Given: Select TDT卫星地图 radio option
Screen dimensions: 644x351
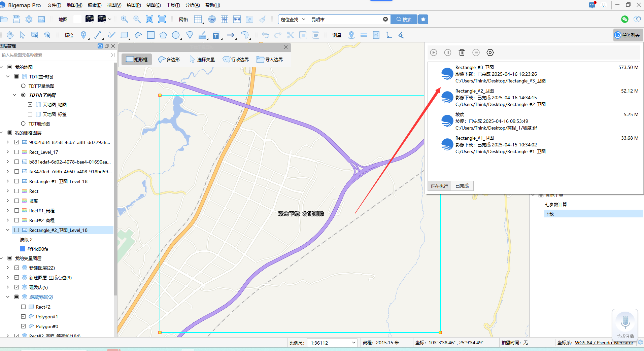Looking at the screenshot, I should coord(23,86).
